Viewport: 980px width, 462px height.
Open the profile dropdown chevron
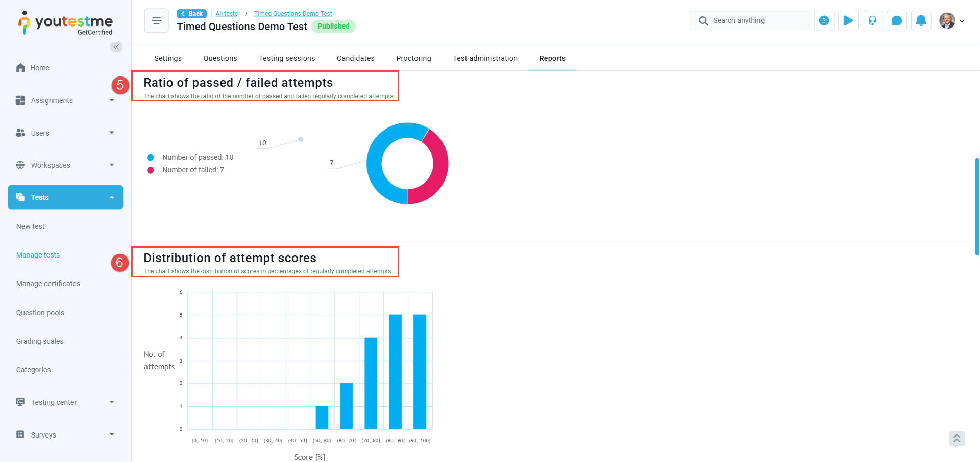(x=962, y=21)
